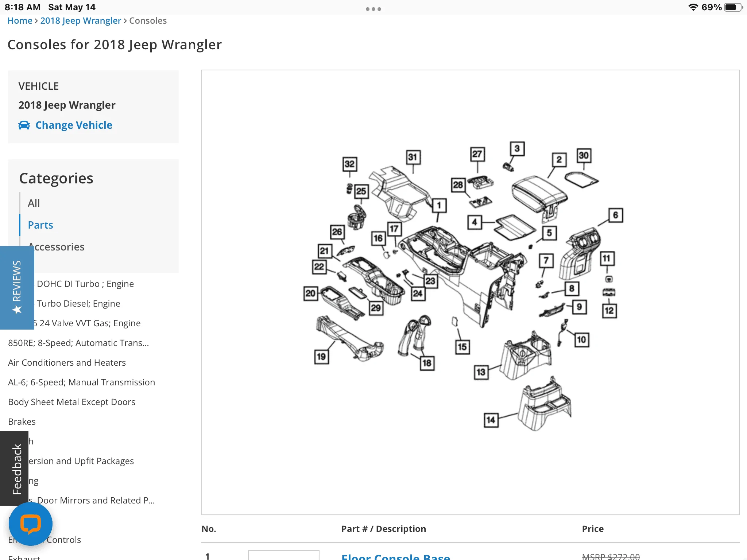Image resolution: width=747 pixels, height=560 pixels.
Task: Click diagram callout number 28
Action: (458, 185)
